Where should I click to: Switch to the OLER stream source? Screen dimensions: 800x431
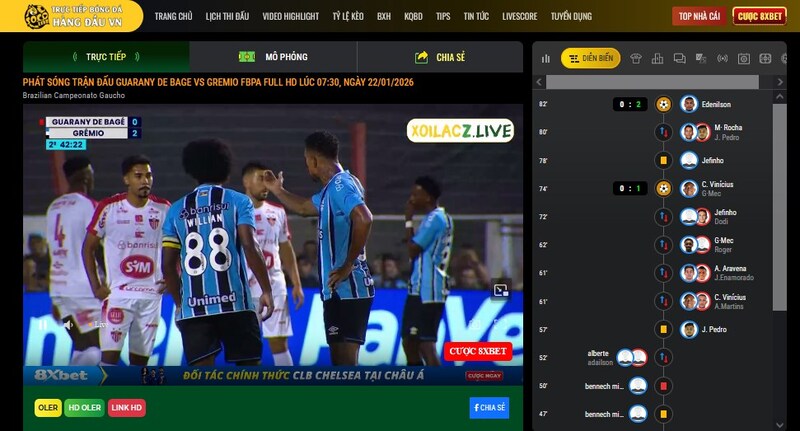(x=47, y=407)
